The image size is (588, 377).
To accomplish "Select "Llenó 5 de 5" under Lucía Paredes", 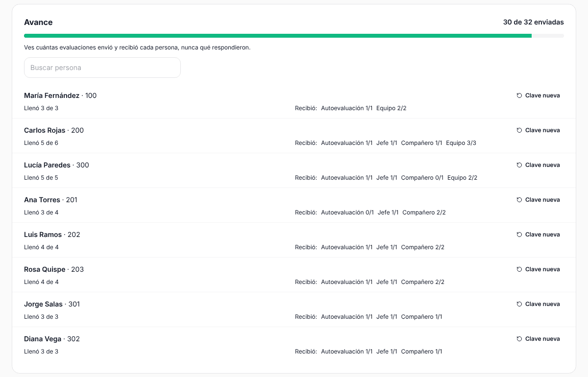I will click(x=41, y=178).
